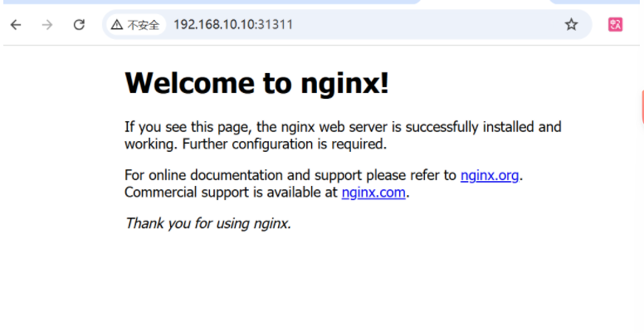Go back to the previous page
Image resolution: width=644 pixels, height=333 pixels.
[x=16, y=25]
